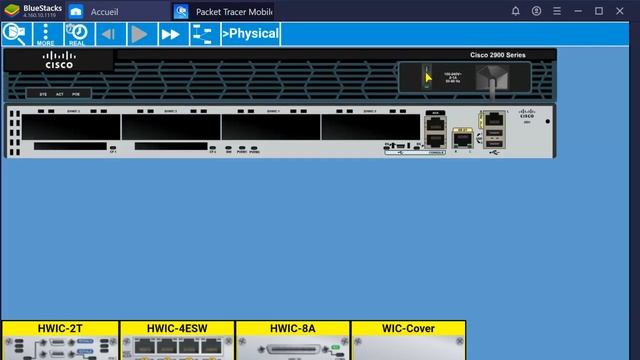Toggle REAL time mode clock
The width and height of the screenshot is (640, 360).
click(77, 34)
